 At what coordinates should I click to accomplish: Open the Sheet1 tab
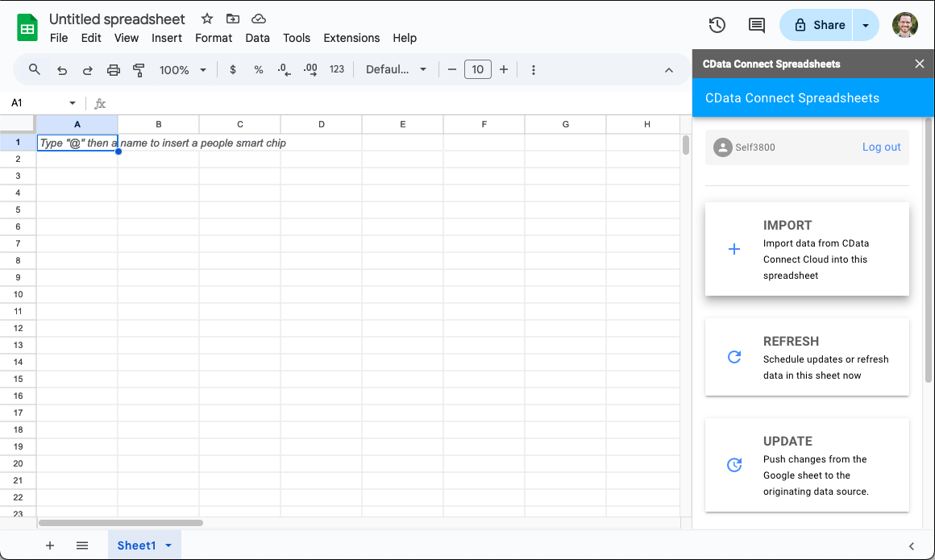point(136,545)
